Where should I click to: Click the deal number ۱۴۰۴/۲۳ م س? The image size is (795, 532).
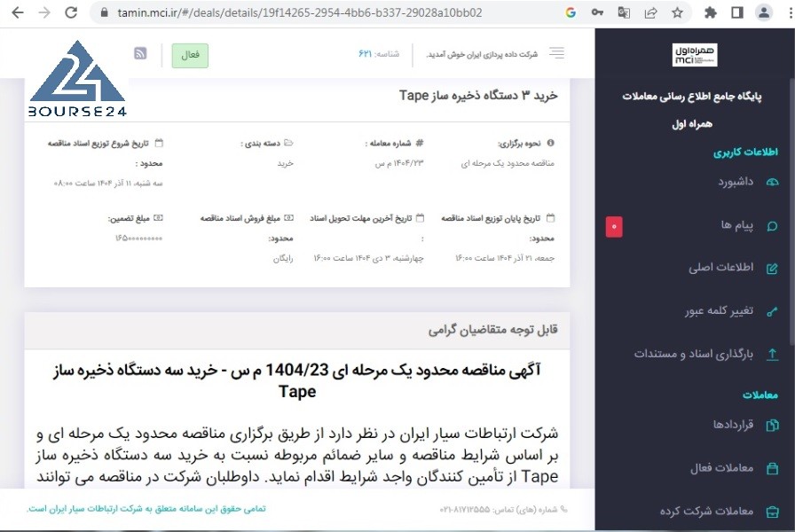398,163
